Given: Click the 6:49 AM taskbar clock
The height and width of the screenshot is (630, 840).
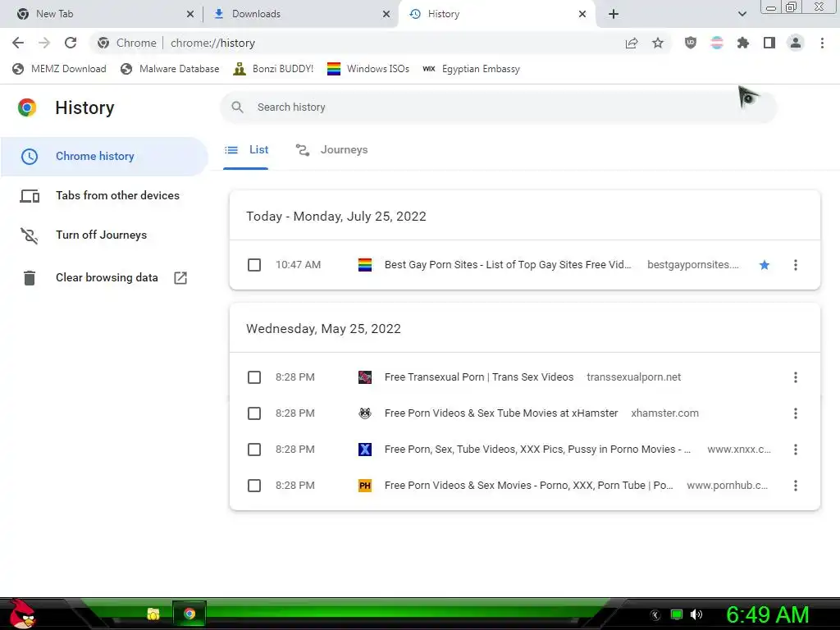Looking at the screenshot, I should pos(767,614).
